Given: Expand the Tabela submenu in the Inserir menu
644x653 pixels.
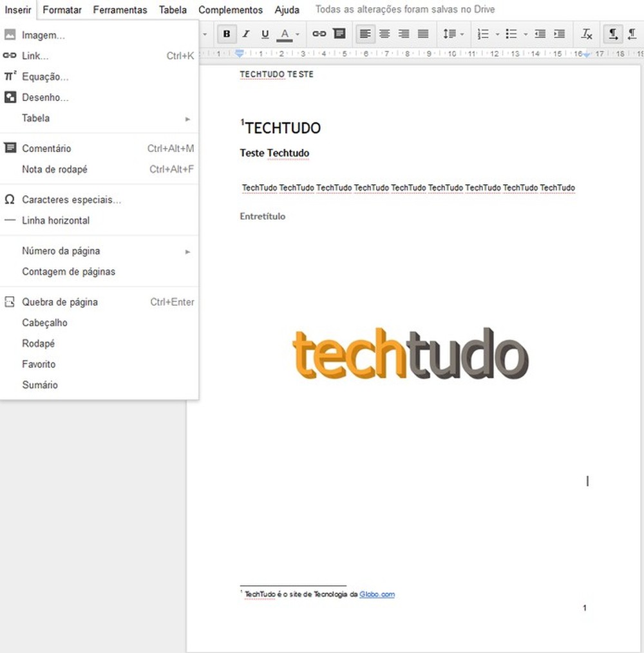Looking at the screenshot, I should point(35,118).
